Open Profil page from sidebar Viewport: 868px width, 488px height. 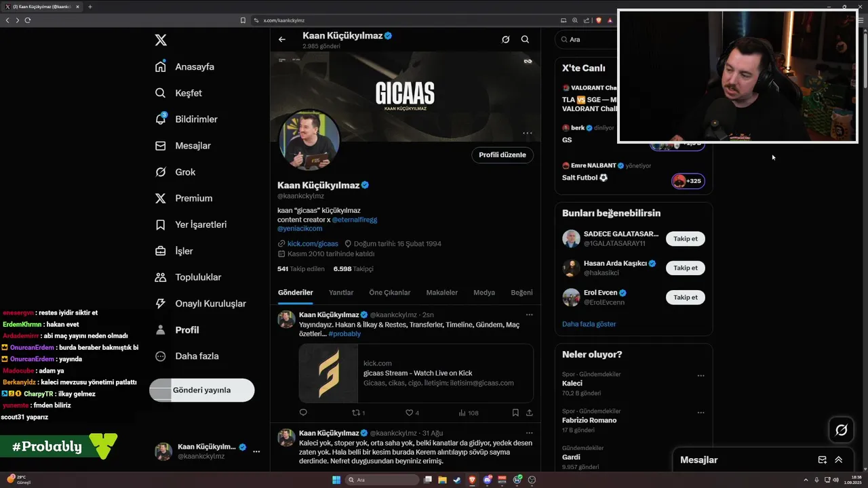[x=177, y=330]
